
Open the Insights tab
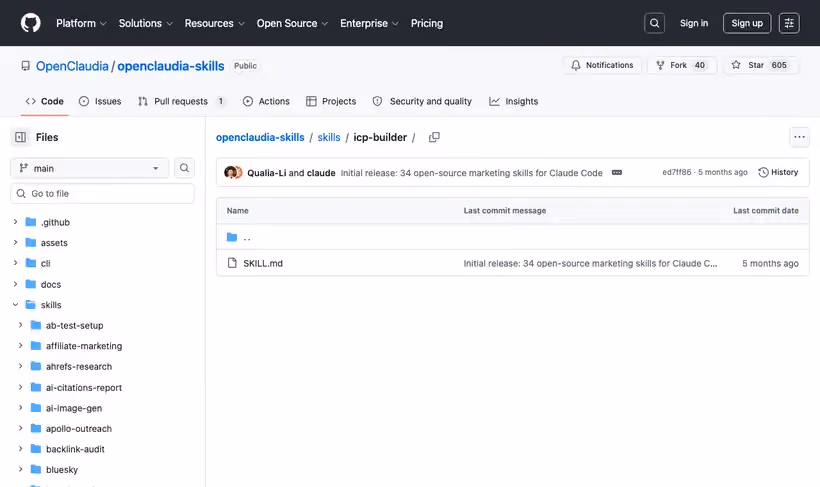coord(514,101)
